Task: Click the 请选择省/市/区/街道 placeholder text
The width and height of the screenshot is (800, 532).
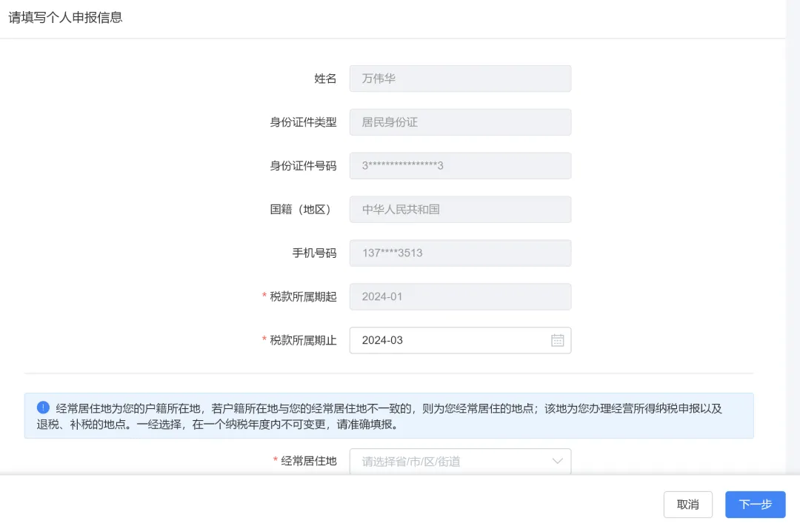Action: 411,462
